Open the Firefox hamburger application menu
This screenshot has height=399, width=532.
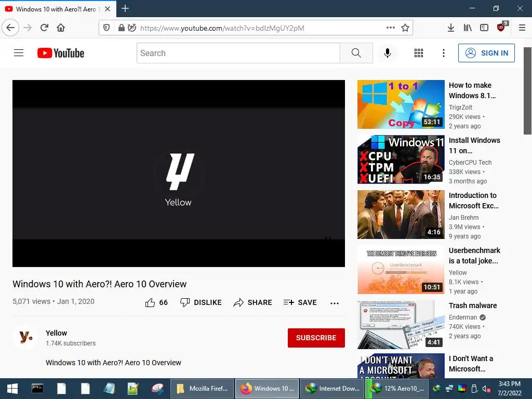pos(522,28)
